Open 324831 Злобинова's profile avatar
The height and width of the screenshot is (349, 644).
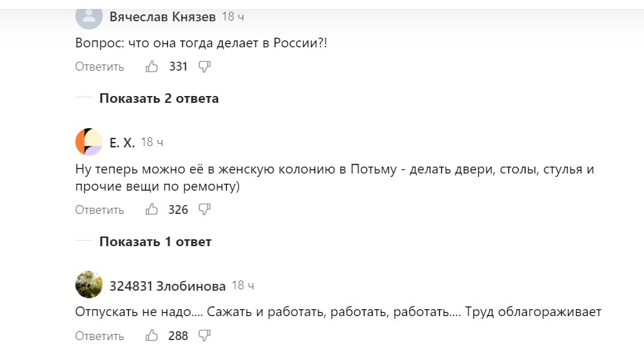[x=89, y=285]
